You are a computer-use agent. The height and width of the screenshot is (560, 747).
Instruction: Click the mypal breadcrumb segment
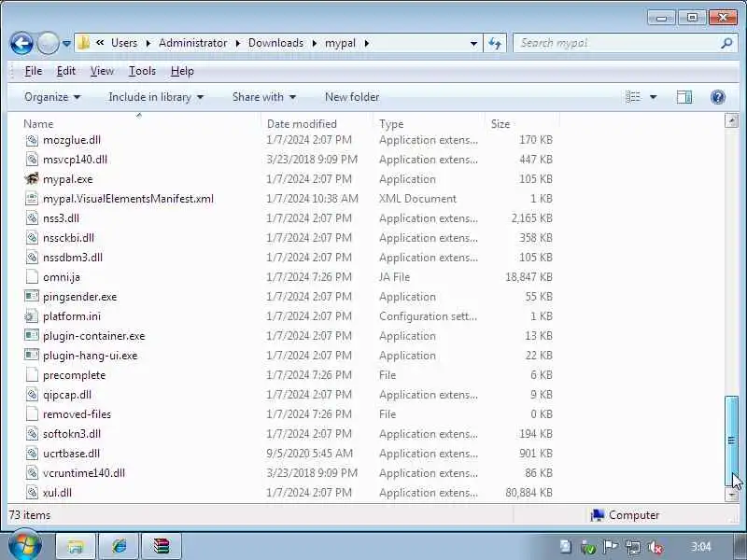click(x=340, y=43)
